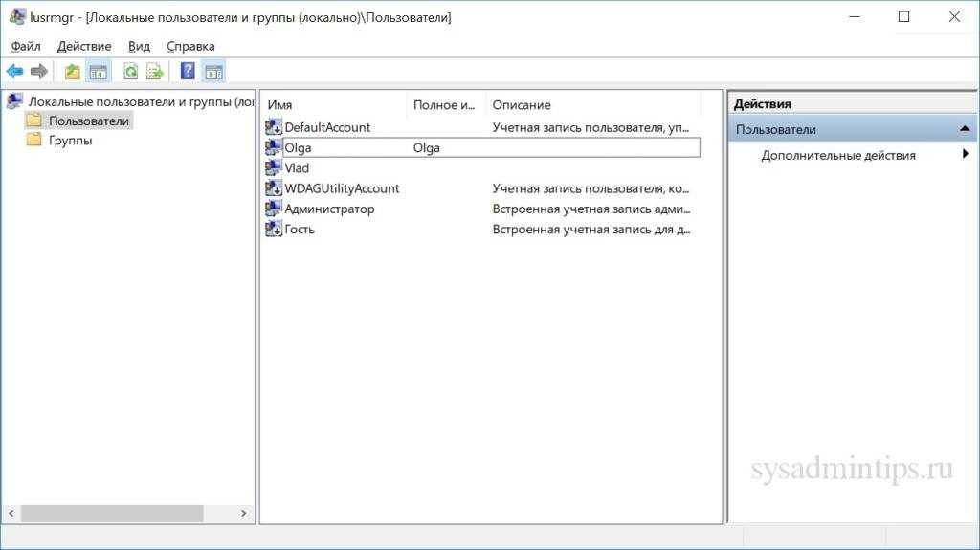Open the Действие menu
The image size is (980, 550).
pos(84,46)
